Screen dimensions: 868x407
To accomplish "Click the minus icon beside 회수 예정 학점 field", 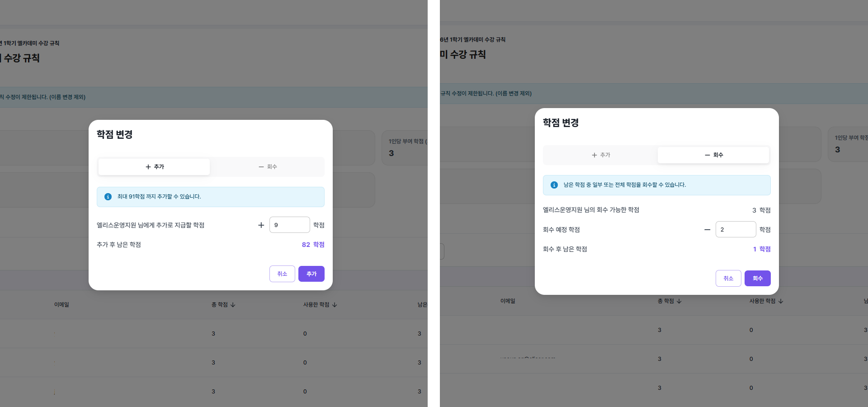I will coord(707,229).
